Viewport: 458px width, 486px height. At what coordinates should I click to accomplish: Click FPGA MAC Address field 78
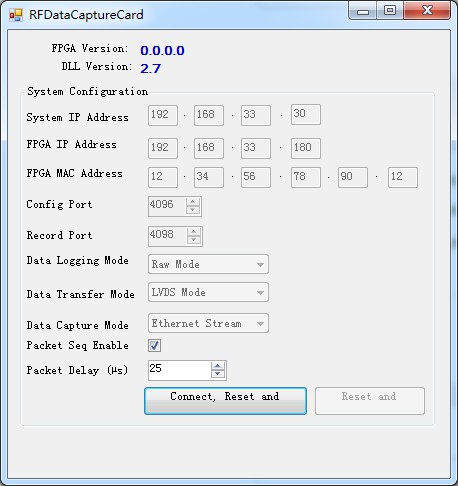tap(306, 177)
